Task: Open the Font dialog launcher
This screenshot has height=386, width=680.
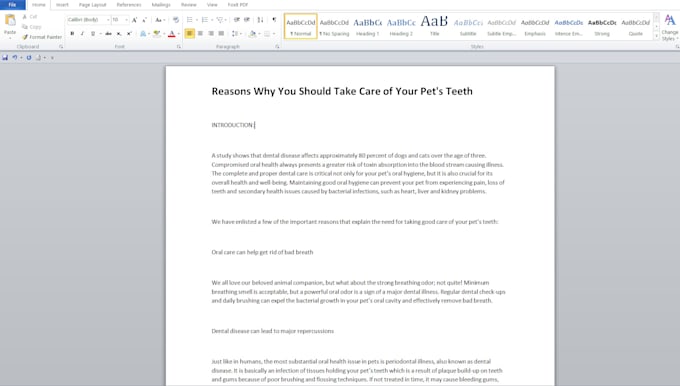Action: pos(179,46)
